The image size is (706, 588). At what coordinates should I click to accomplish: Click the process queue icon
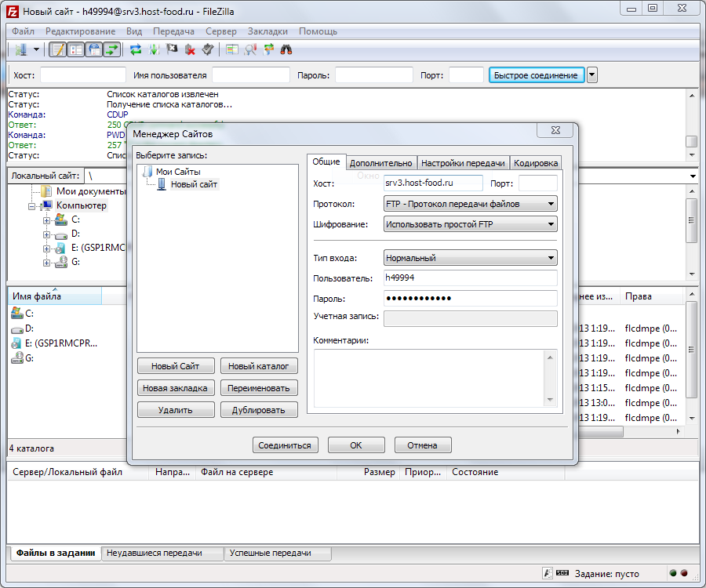coord(154,49)
